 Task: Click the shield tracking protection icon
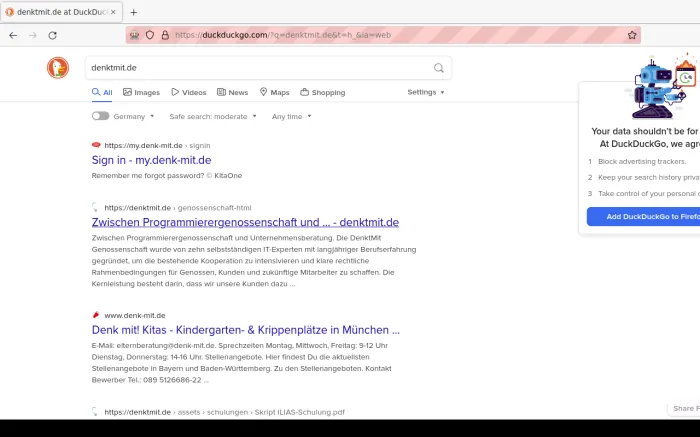(x=150, y=35)
